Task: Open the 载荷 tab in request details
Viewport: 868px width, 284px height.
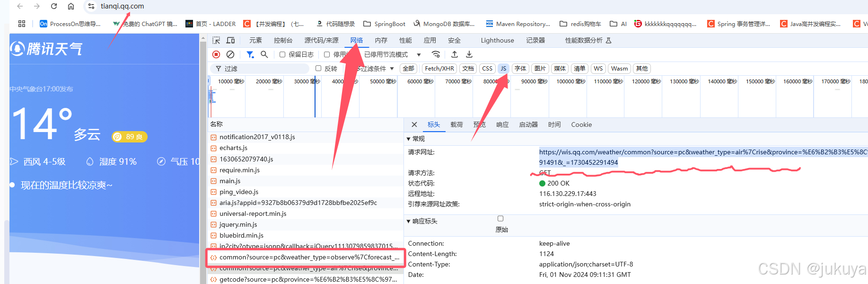Action: (x=456, y=124)
